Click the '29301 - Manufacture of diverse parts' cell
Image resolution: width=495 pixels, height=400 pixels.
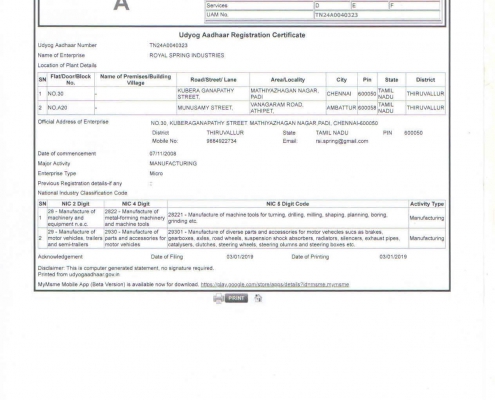(288, 238)
